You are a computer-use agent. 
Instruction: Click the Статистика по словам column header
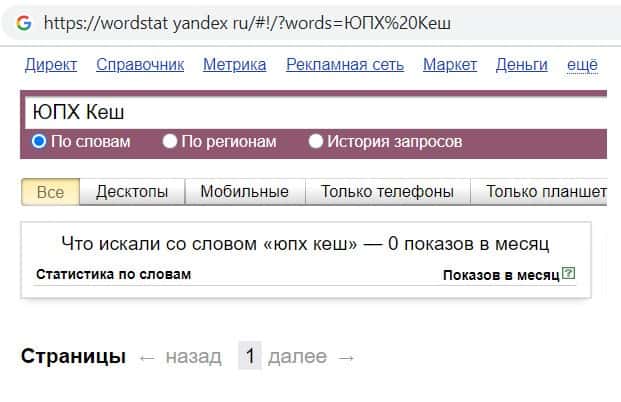point(114,274)
